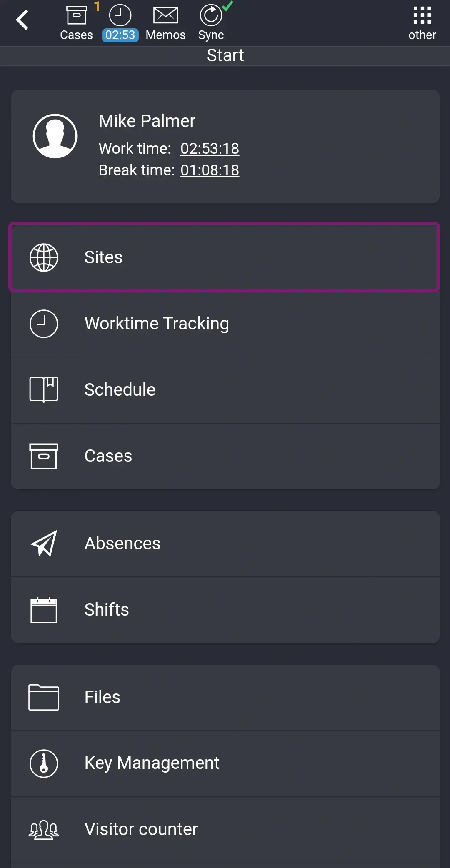The height and width of the screenshot is (868, 450).
Task: Open Key Management entry
Action: [225, 763]
